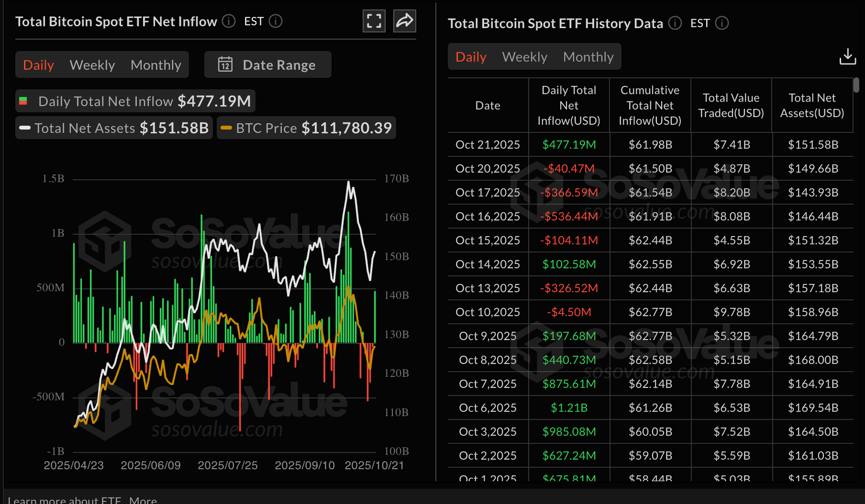The width and height of the screenshot is (865, 504).
Task: Open the Date Range picker
Action: tap(267, 65)
